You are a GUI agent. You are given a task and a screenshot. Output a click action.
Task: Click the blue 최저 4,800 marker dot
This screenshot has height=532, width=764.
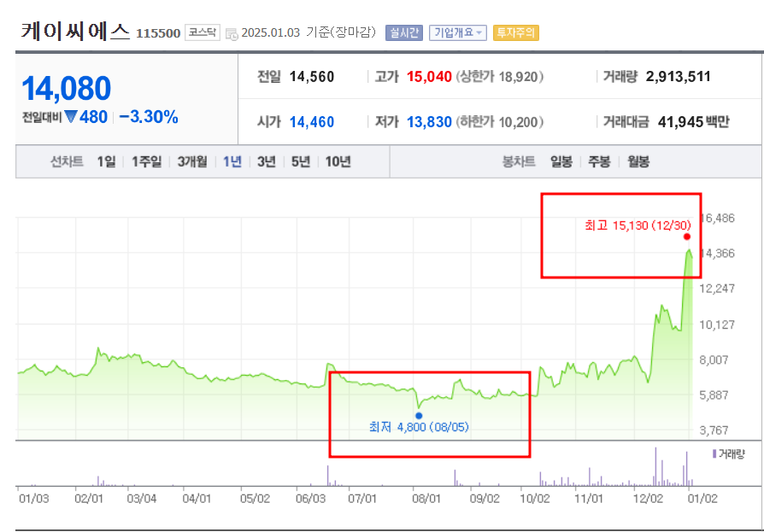point(419,416)
